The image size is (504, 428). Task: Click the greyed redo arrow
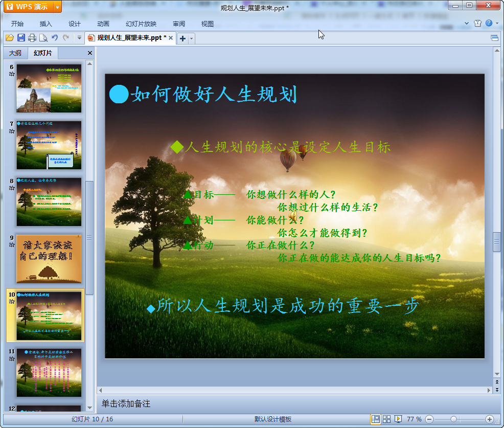click(66, 38)
